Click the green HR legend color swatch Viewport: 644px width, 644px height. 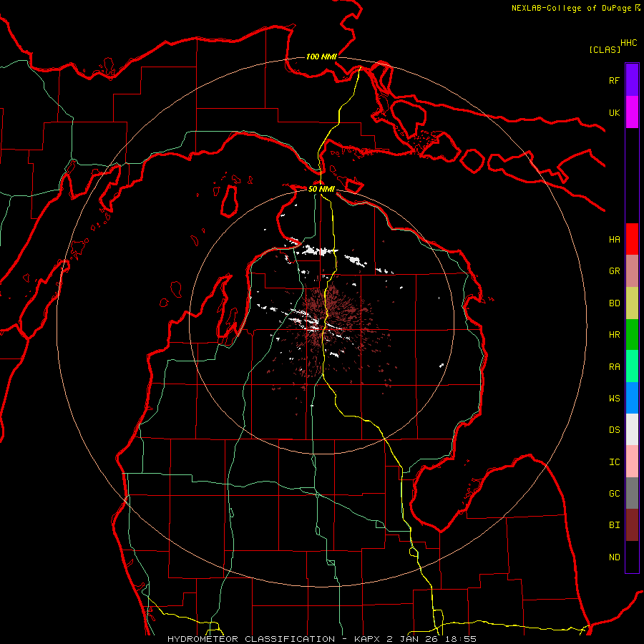[632, 335]
